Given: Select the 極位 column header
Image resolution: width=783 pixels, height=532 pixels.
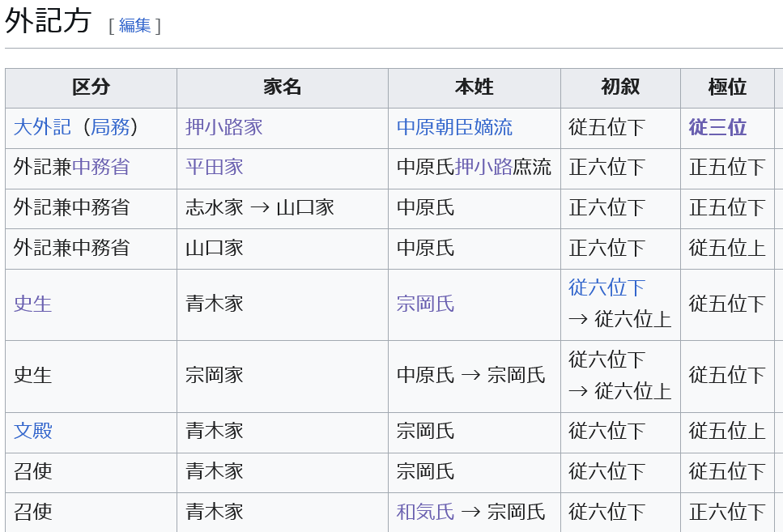Looking at the screenshot, I should pyautogui.click(x=727, y=87).
